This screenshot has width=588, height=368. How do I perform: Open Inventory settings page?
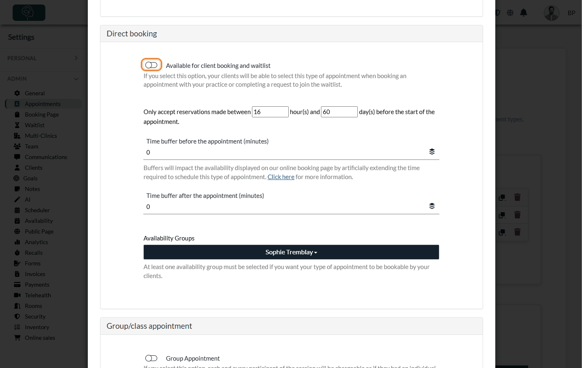pos(37,327)
